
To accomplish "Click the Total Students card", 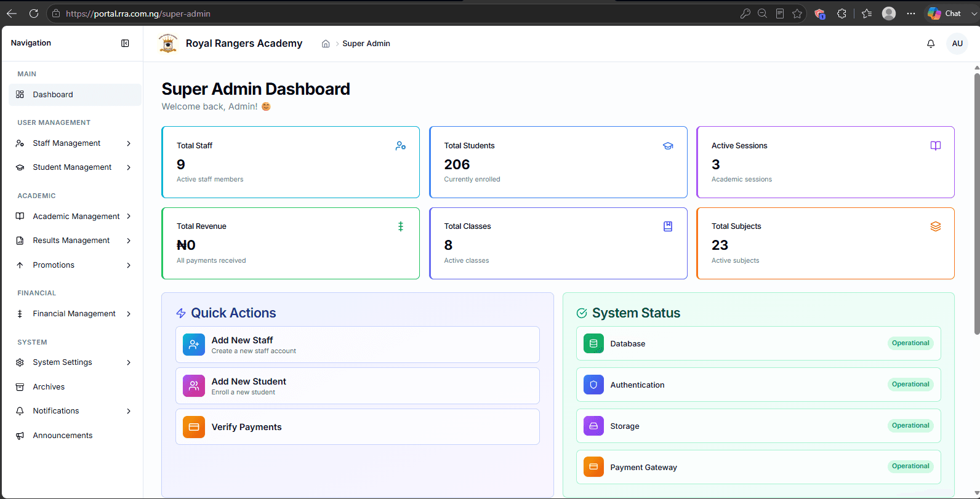I will pyautogui.click(x=558, y=162).
